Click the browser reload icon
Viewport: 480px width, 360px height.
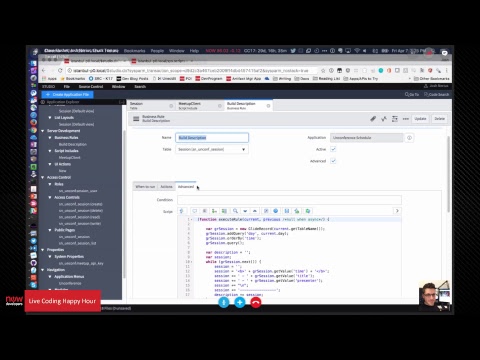click(60, 70)
